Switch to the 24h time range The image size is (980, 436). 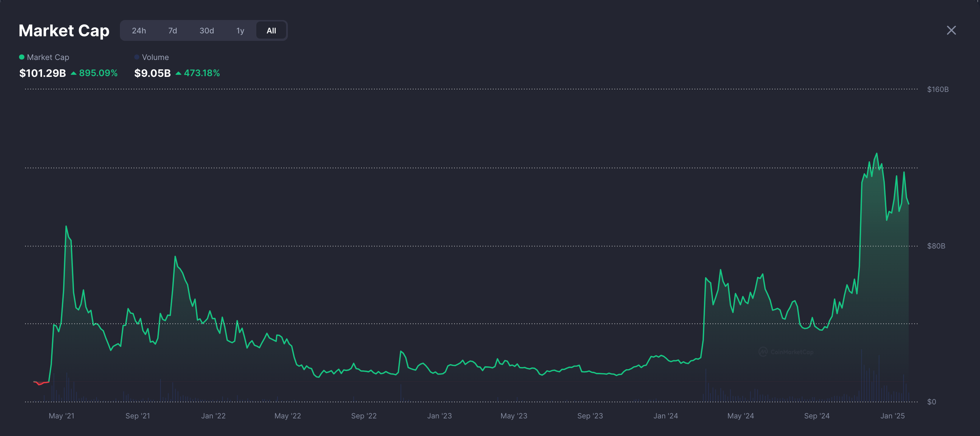[139, 31]
